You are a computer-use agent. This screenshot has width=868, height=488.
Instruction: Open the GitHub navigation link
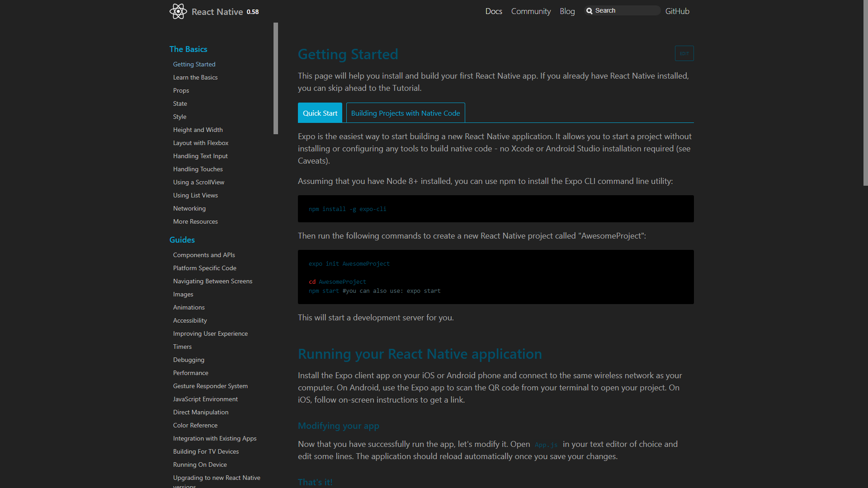677,11
